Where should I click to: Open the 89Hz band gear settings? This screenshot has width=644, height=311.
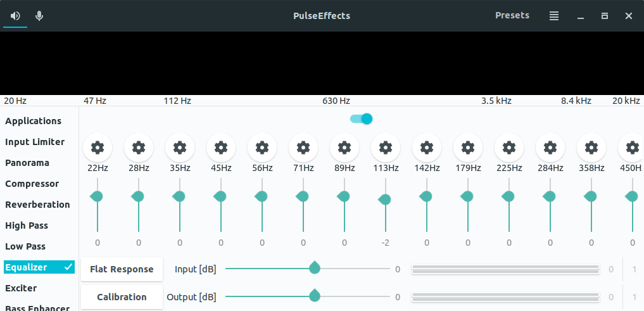coord(344,148)
